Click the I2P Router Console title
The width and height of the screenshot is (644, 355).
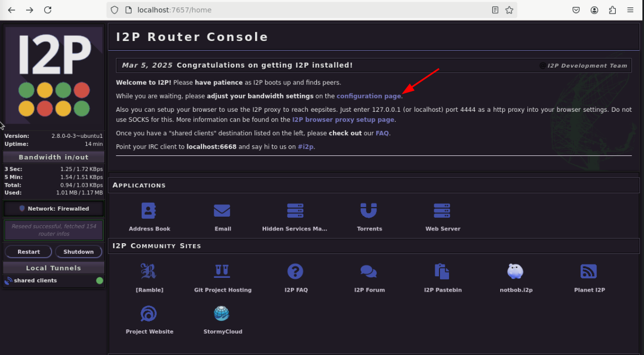pos(192,37)
